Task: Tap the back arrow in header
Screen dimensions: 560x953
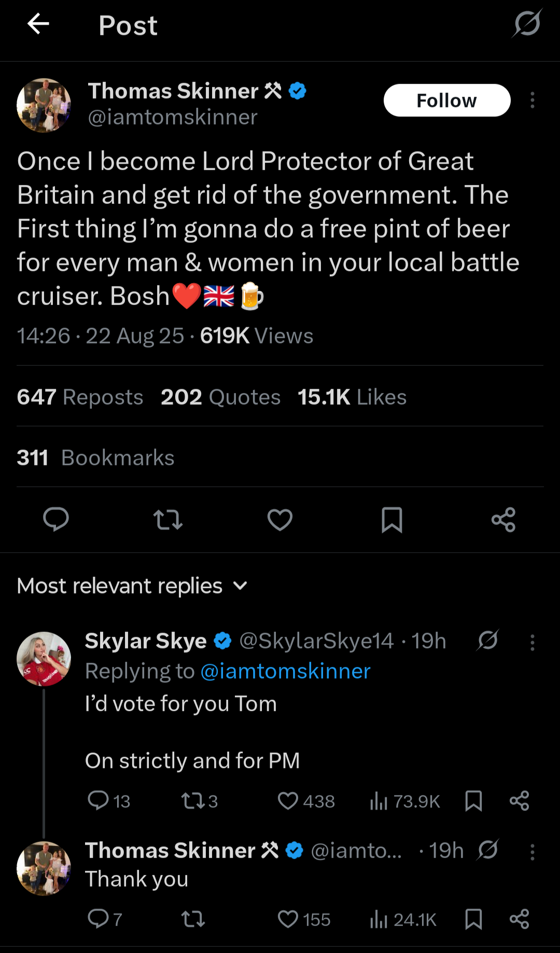Action: 38,24
